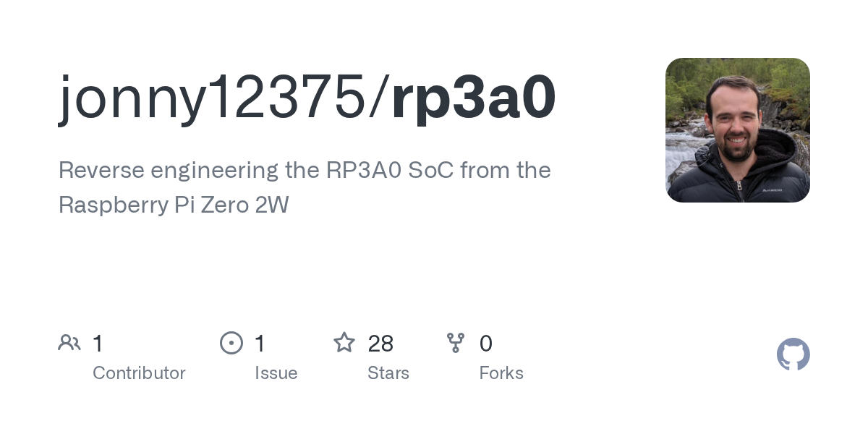Screen dimensions: 868x434
Task: Click the forks count 0
Action: pos(486,344)
